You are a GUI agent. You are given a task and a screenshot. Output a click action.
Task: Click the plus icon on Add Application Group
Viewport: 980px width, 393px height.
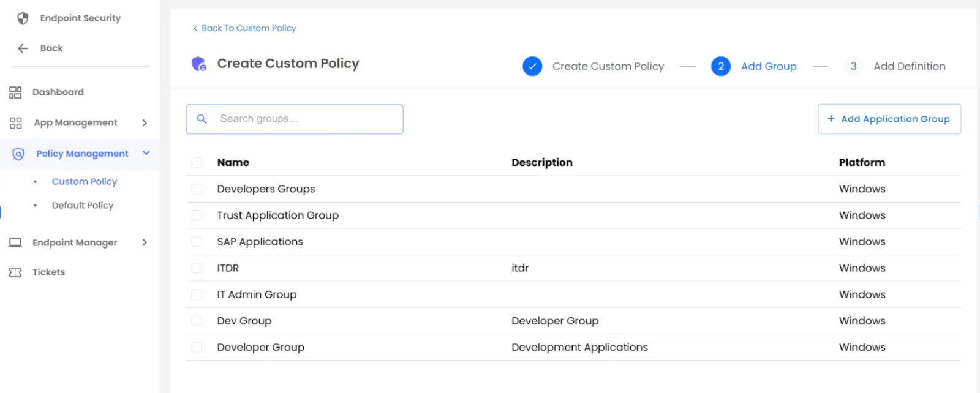pyautogui.click(x=831, y=119)
